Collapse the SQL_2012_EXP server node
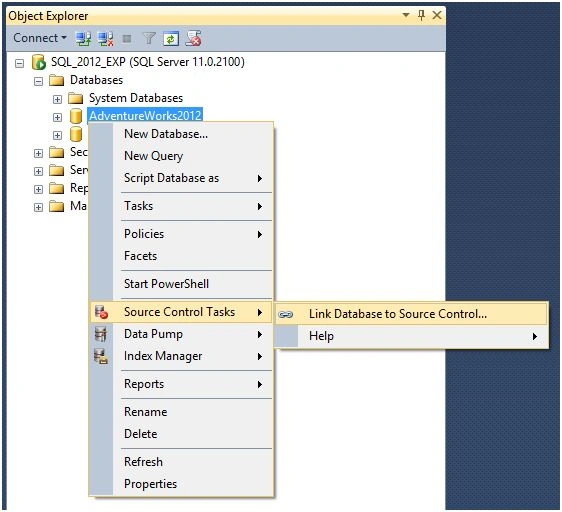Screen dimensions: 562x512 tap(19, 63)
